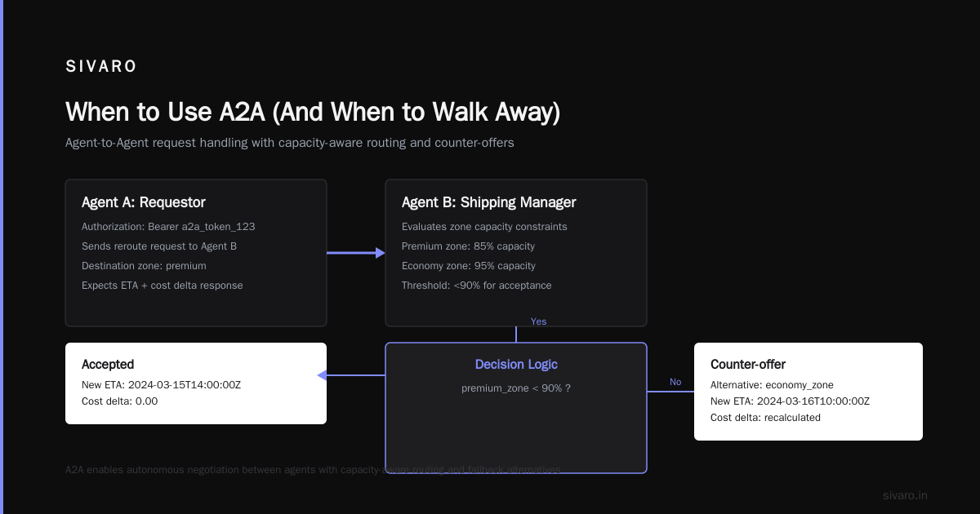Click 'Destination zone: premium' line

tap(144, 266)
